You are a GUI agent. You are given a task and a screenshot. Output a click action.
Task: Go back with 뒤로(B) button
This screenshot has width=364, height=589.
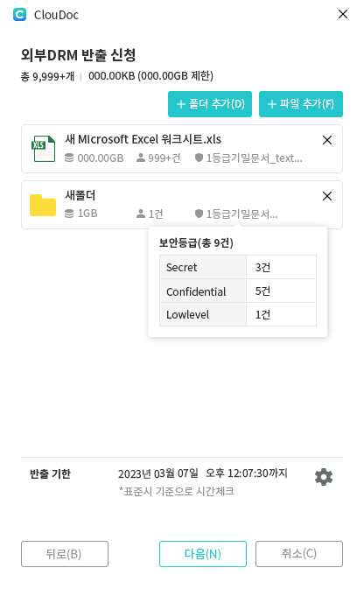[65, 554]
